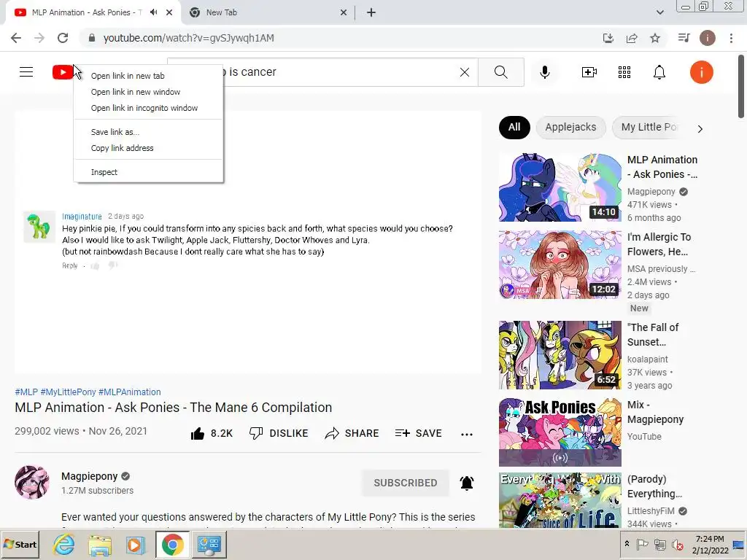The image size is (747, 560).
Task: Open the YouTube apps grid
Action: point(624,72)
